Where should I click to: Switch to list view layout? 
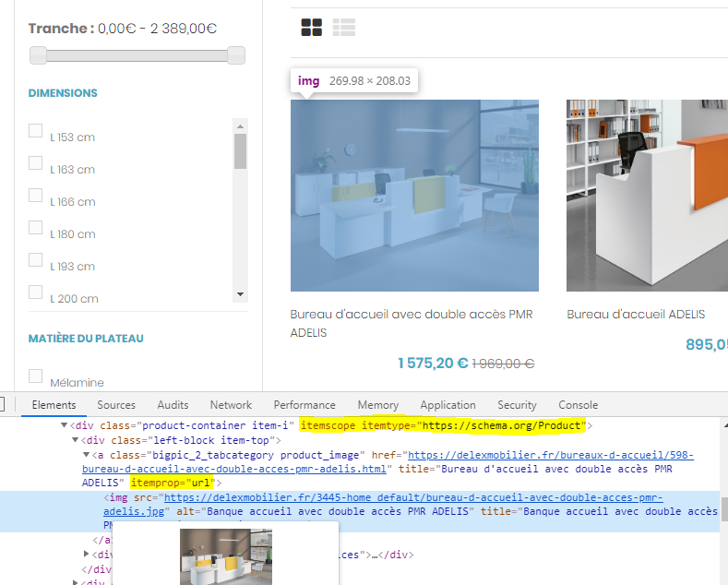click(x=344, y=28)
